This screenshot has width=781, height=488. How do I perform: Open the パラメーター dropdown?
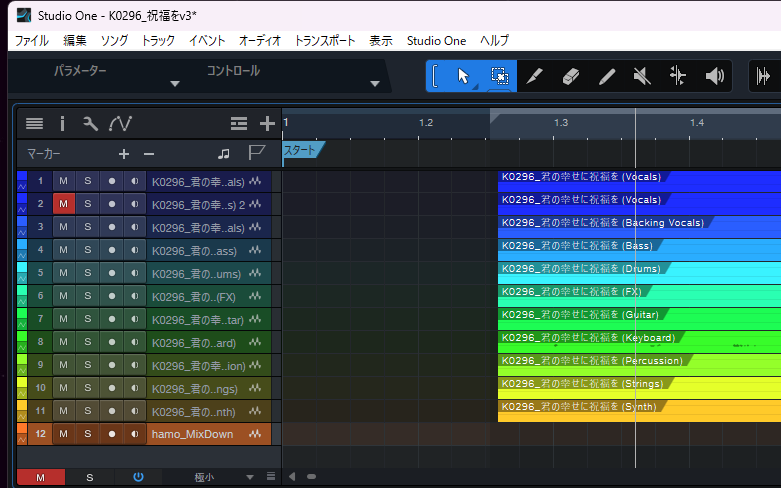pyautogui.click(x=175, y=83)
